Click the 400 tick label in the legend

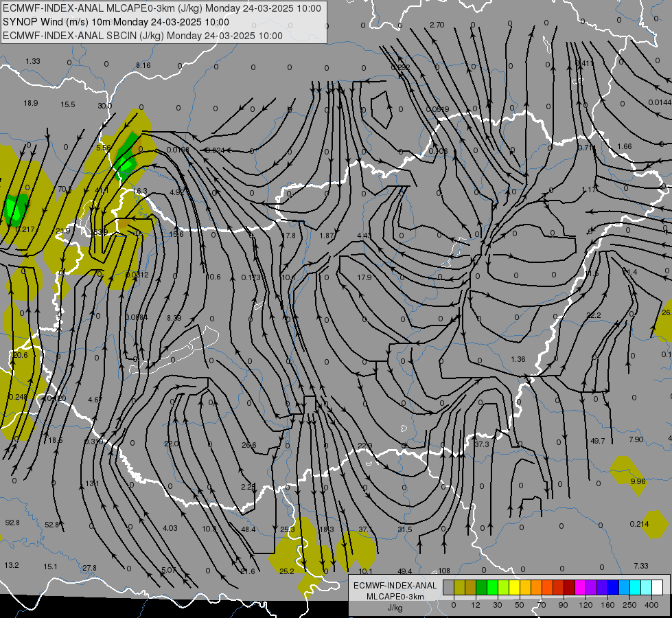pyautogui.click(x=651, y=605)
